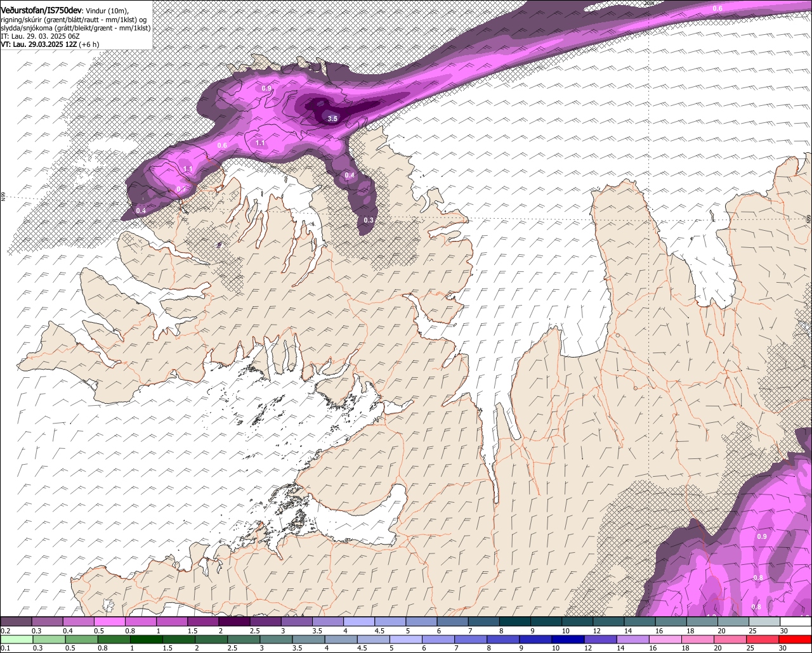Pick the top-row legend swatch starting at 3
Image resolution: width=812 pixels, height=653 pixels.
296,621
